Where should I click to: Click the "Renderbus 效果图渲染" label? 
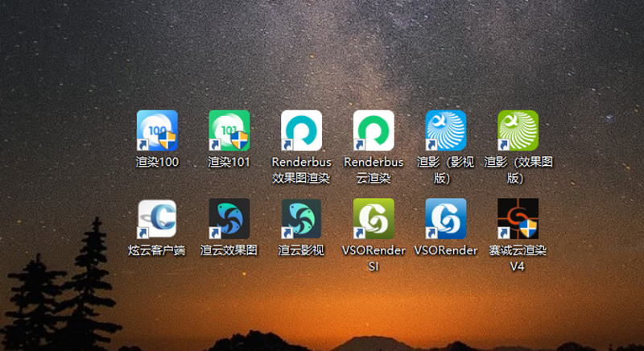pyautogui.click(x=301, y=170)
